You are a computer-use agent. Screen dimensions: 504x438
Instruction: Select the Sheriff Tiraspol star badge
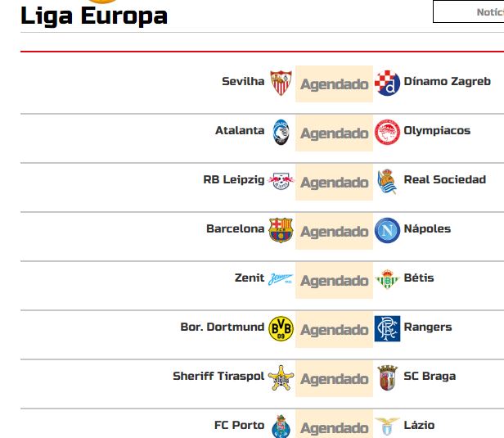[x=281, y=377]
